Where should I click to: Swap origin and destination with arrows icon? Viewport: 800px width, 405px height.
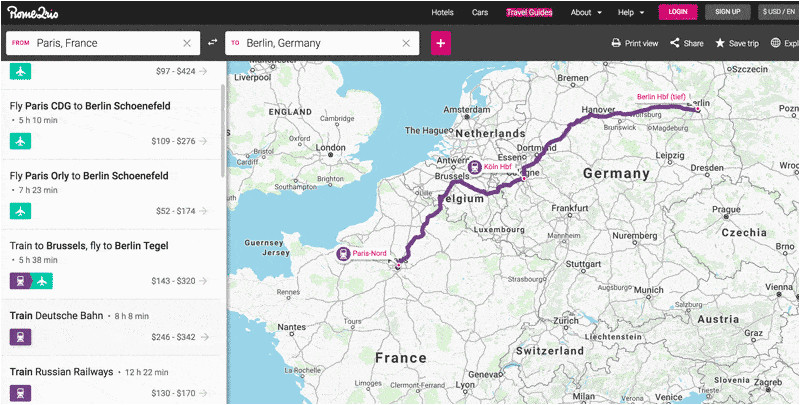click(x=212, y=43)
